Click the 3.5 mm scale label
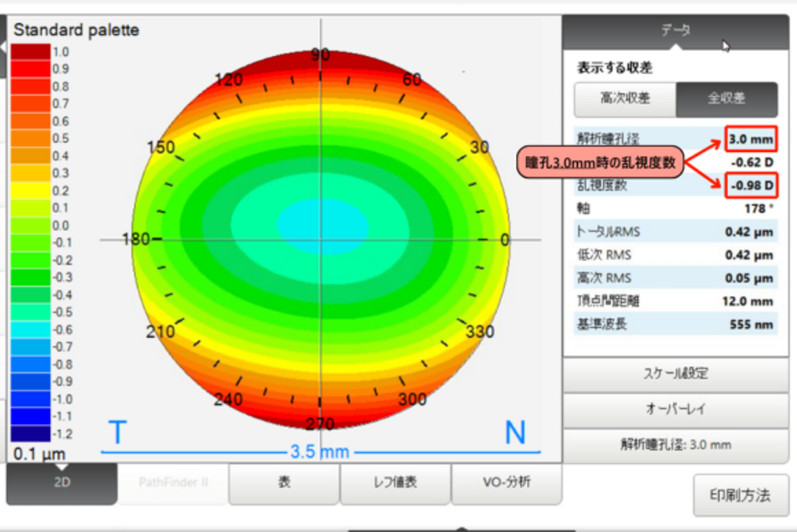The height and width of the screenshot is (532, 797). (x=320, y=452)
